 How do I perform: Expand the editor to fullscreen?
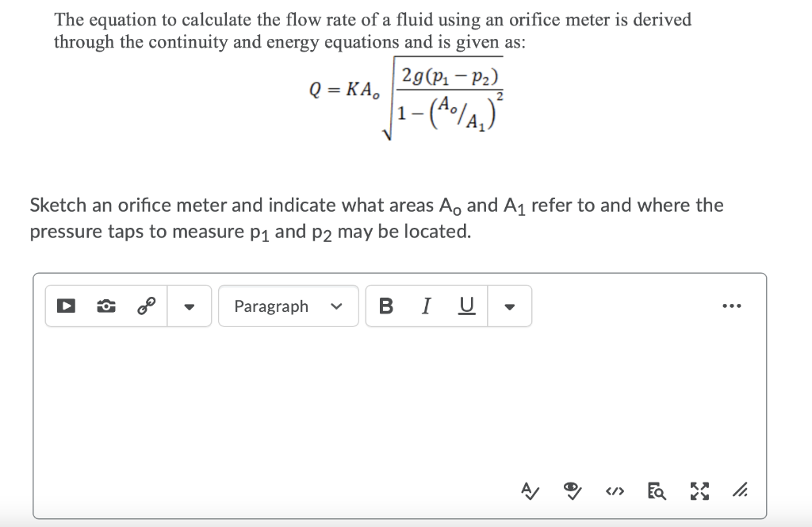click(x=698, y=490)
